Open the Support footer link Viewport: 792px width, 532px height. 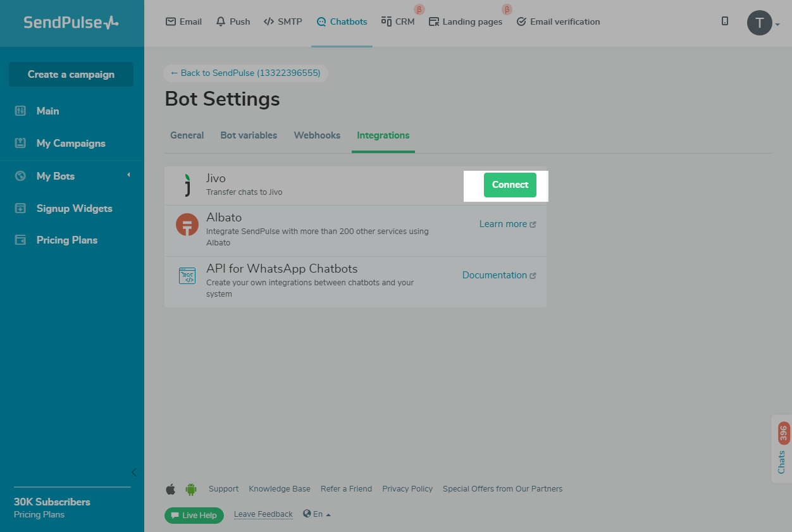223,489
